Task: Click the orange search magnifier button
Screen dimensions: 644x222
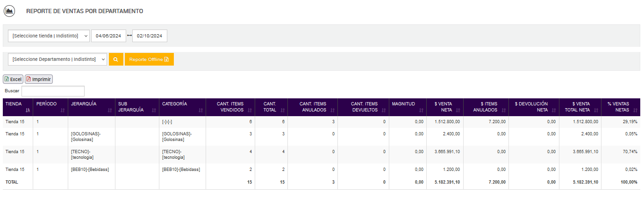Action: click(x=116, y=59)
